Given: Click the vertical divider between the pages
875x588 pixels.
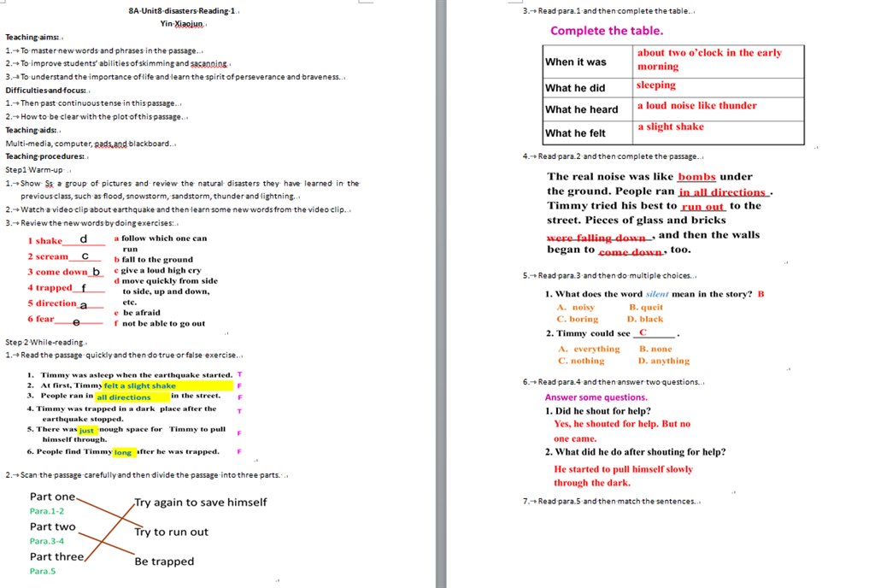Looking at the screenshot, I should pyautogui.click(x=441, y=294).
